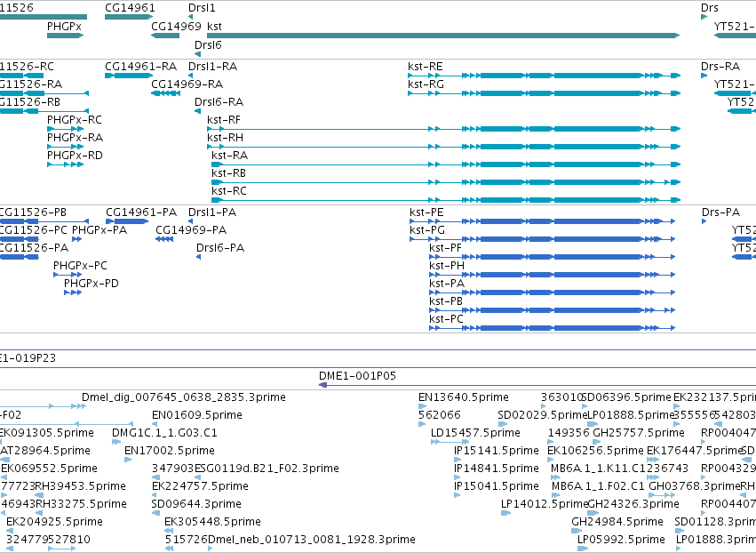Select EST IP15041.5prime
Image resolution: width=756 pixels, height=553 pixels.
458,495
